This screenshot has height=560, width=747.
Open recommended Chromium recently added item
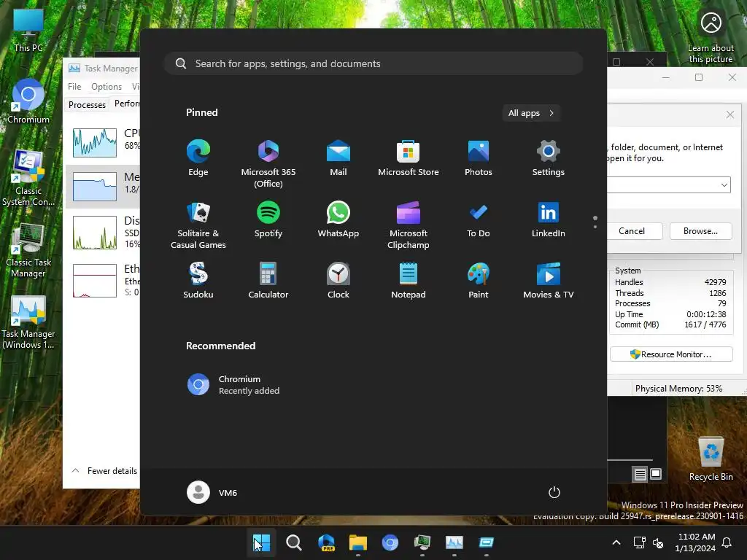tap(233, 385)
